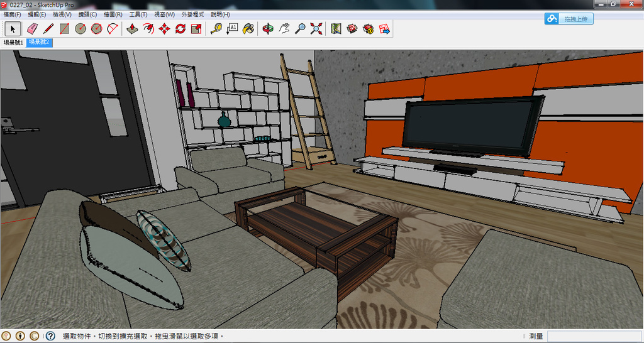The image size is (644, 343).
Task: Select the arrow Select tool
Action: click(x=13, y=29)
